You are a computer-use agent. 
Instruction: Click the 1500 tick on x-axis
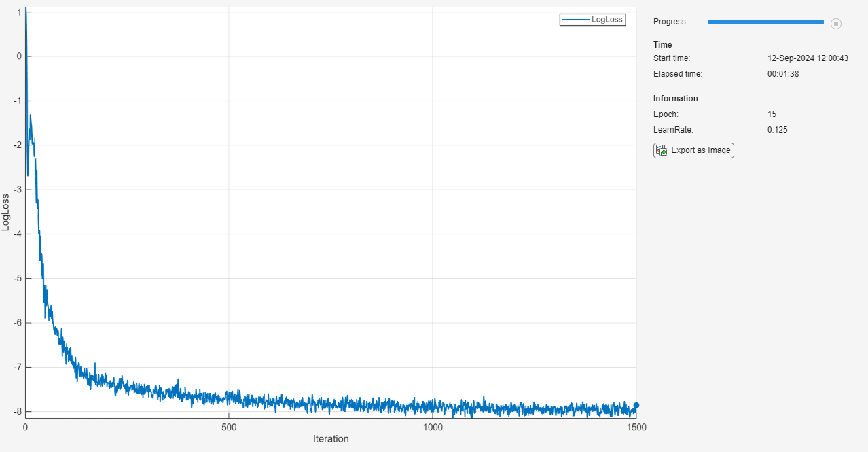point(636,427)
